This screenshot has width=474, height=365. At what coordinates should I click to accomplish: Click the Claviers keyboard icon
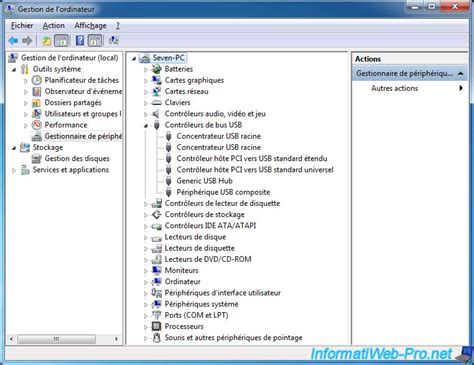(x=156, y=103)
